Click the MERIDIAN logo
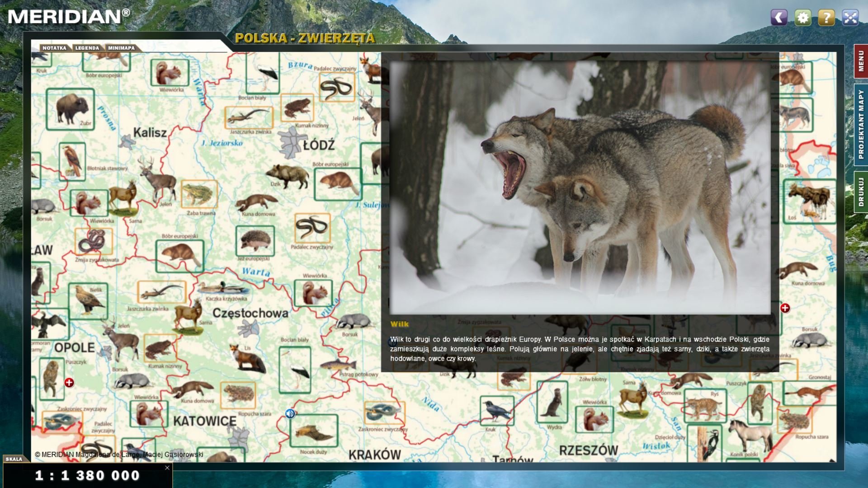The height and width of the screenshot is (488, 868). click(x=69, y=16)
